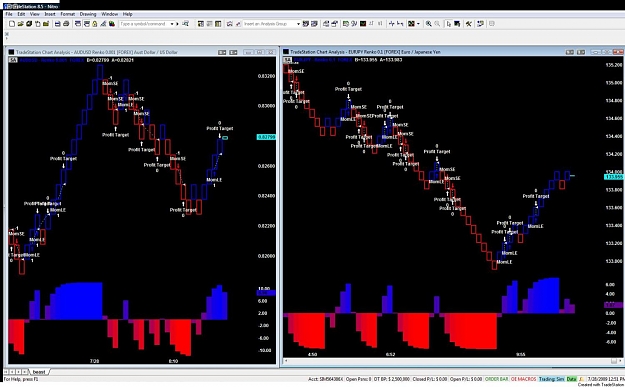Click 'Trading: Sim' status indicator
This screenshot has height=387, width=625.
coord(552,379)
